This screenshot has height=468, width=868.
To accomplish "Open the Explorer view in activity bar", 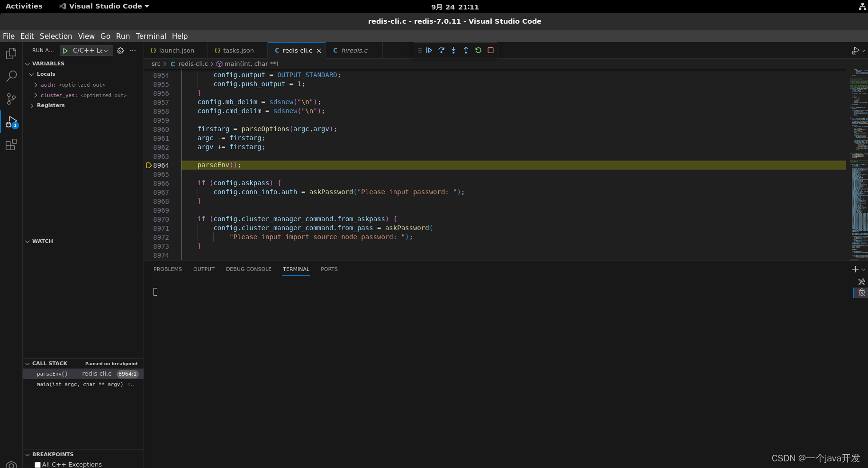I will pyautogui.click(x=11, y=54).
